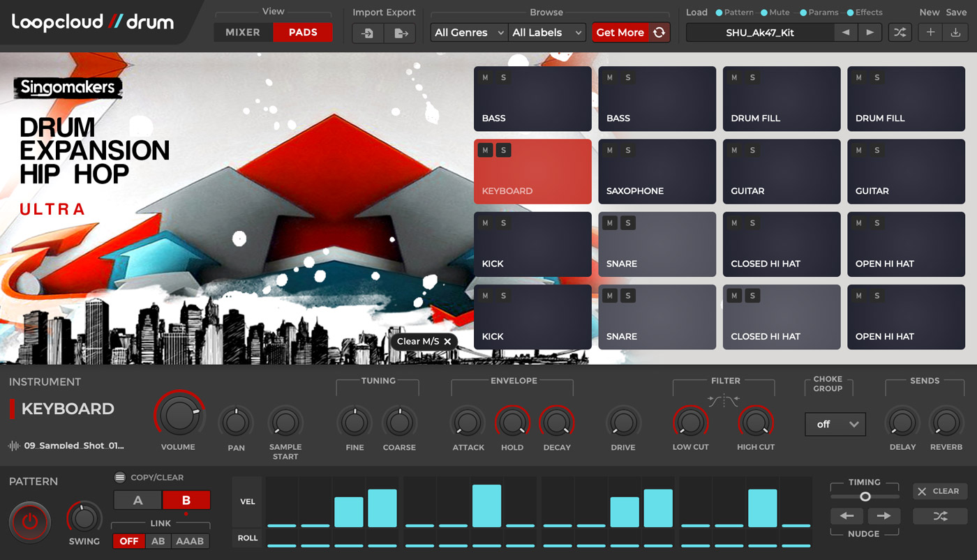Image resolution: width=977 pixels, height=560 pixels.
Task: Click the Coarse tuning knob
Action: click(x=399, y=423)
